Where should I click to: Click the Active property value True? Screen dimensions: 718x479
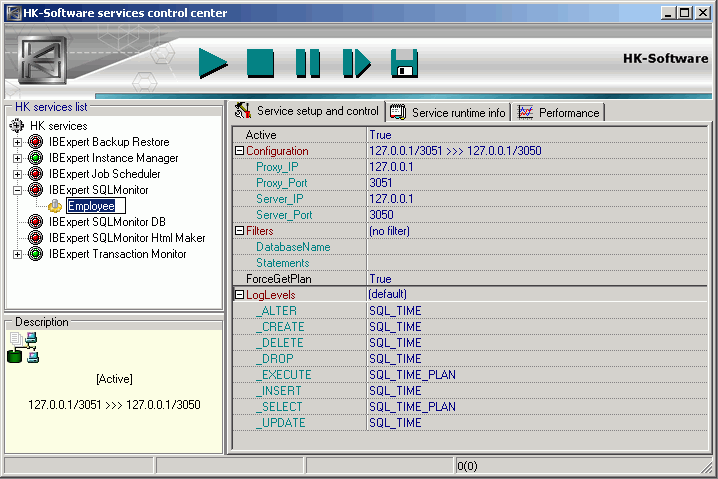tap(537, 135)
